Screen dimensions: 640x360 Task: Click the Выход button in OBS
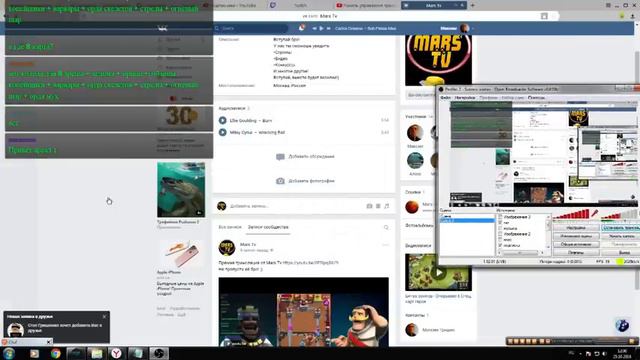pyautogui.click(x=621, y=252)
